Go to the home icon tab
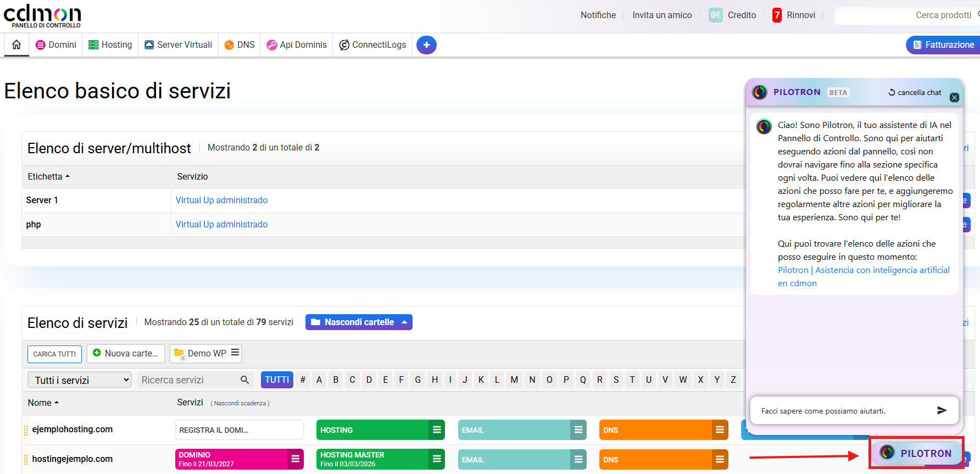The image size is (980, 474). tap(16, 44)
